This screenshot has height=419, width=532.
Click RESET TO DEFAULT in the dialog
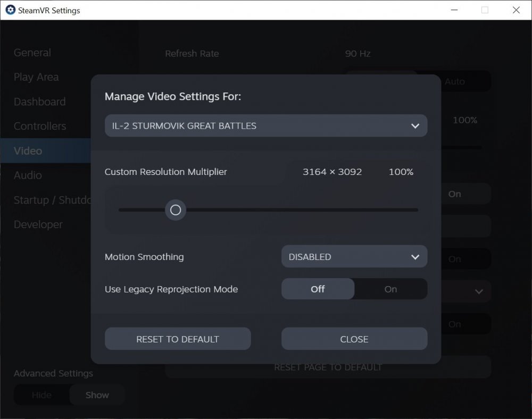(x=178, y=339)
